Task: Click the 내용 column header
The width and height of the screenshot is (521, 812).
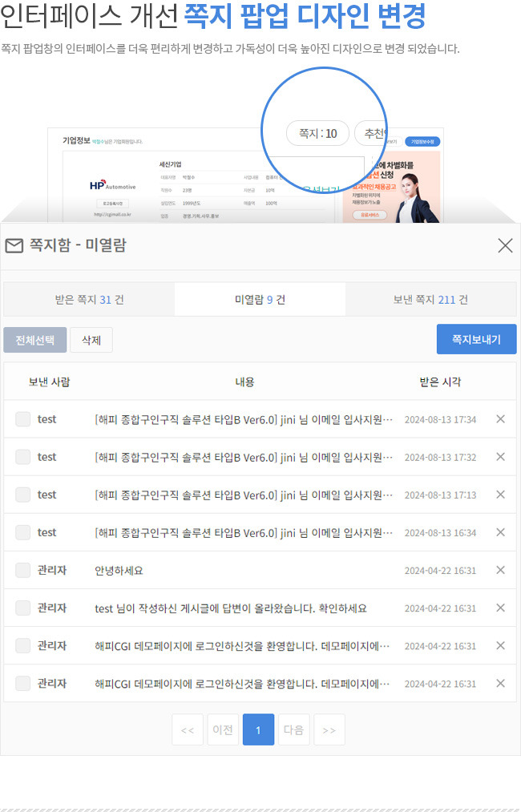Action: [244, 382]
